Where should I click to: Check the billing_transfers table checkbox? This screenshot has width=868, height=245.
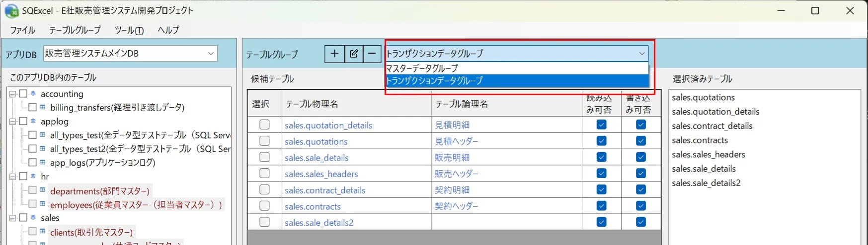pyautogui.click(x=32, y=107)
